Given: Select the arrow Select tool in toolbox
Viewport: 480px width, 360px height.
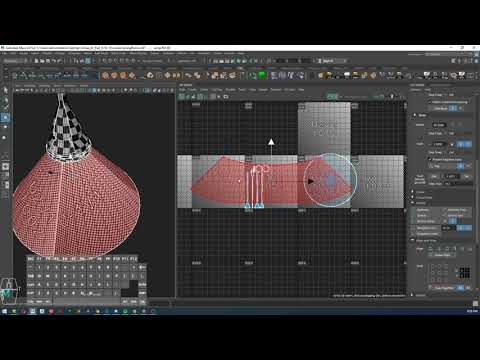Looking at the screenshot, I should pyautogui.click(x=5, y=91).
